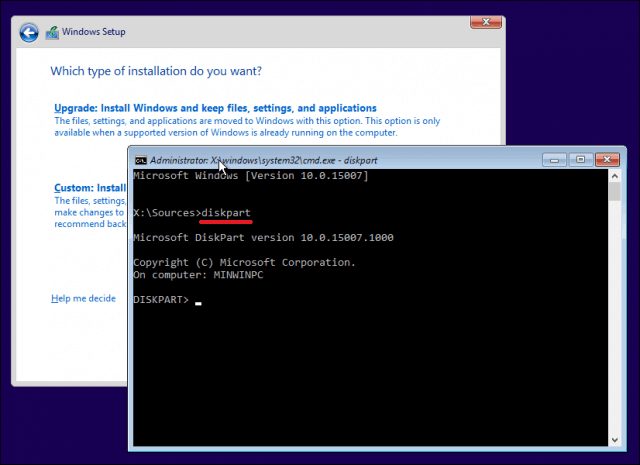640x465 pixels.
Task: Click the Upgrade option description text
Action: [247, 127]
